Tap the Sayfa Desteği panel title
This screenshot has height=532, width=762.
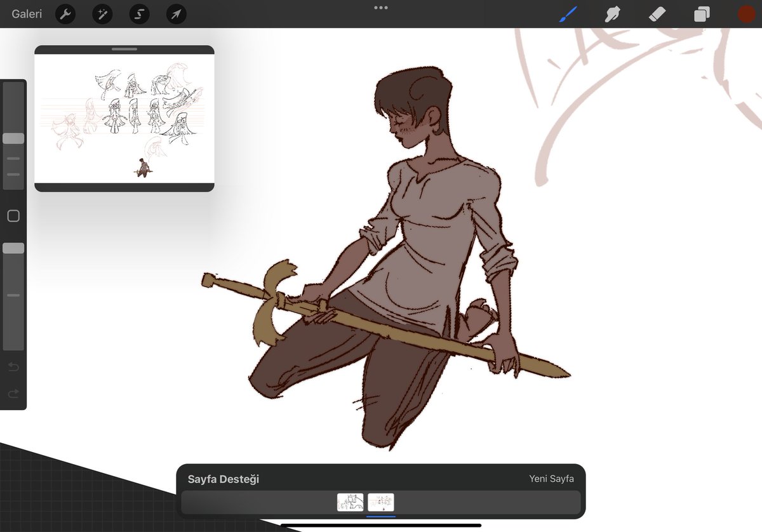[x=224, y=479]
